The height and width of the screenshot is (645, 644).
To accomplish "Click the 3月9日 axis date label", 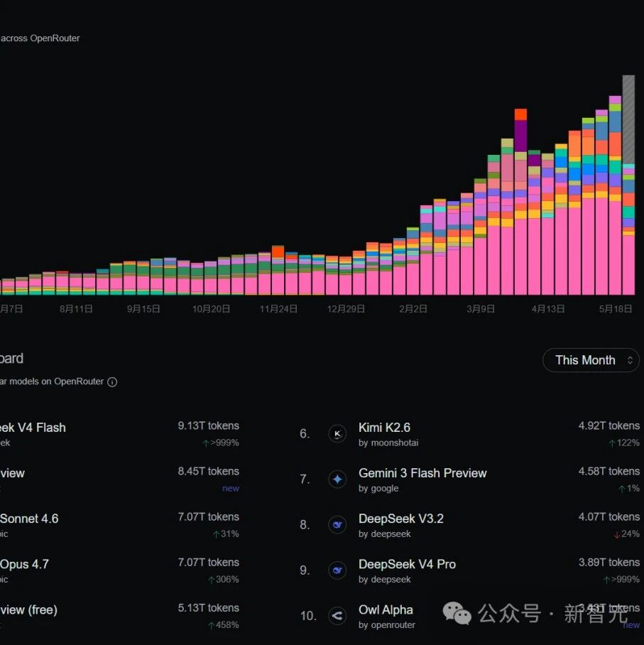I will pos(480,309).
